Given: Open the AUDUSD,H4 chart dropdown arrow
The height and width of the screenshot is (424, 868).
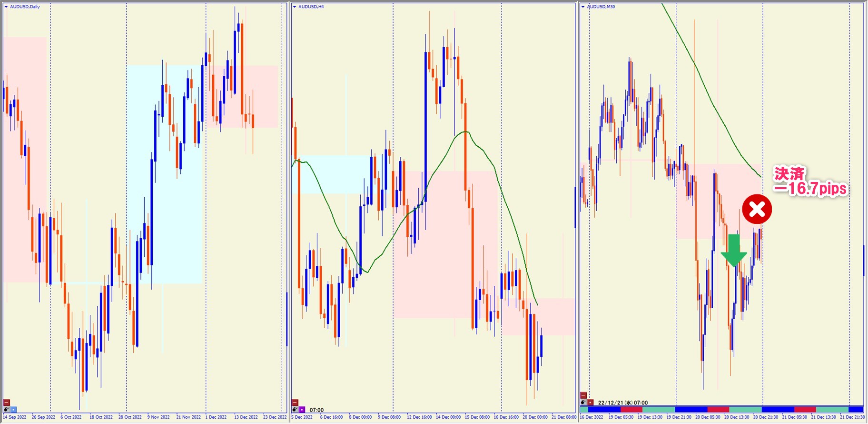Looking at the screenshot, I should [295, 7].
